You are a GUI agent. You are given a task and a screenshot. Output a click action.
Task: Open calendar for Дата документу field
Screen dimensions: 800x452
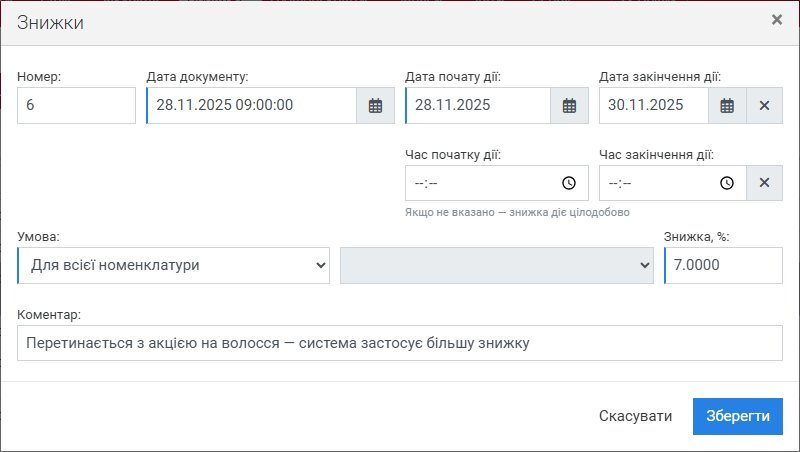click(376, 106)
